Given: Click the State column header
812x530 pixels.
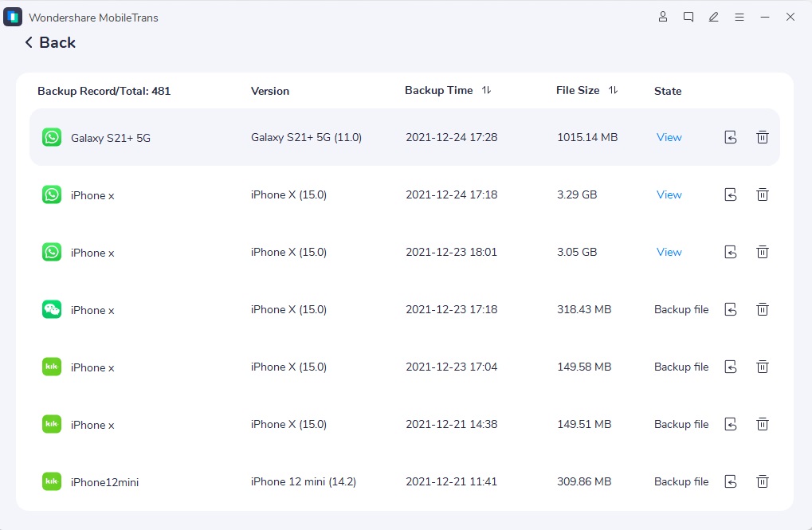Looking at the screenshot, I should tap(668, 91).
